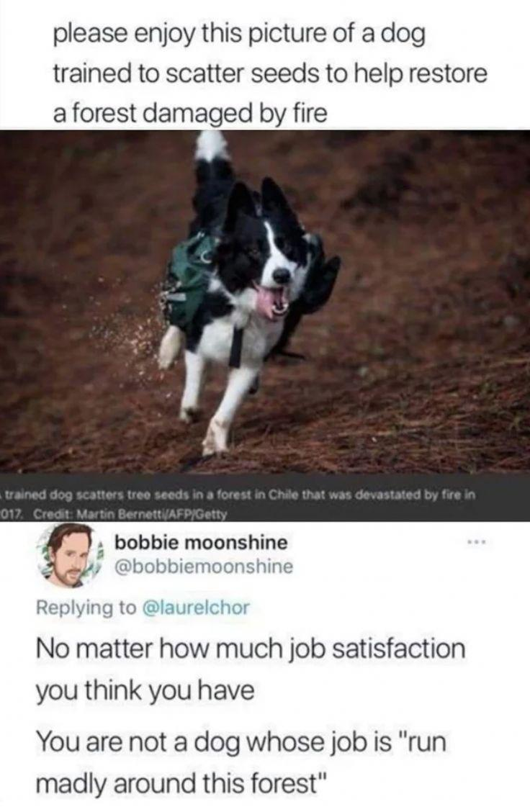530x812 pixels.
Task: Click line 'a forest damaged by fire'
Action: [x=190, y=113]
